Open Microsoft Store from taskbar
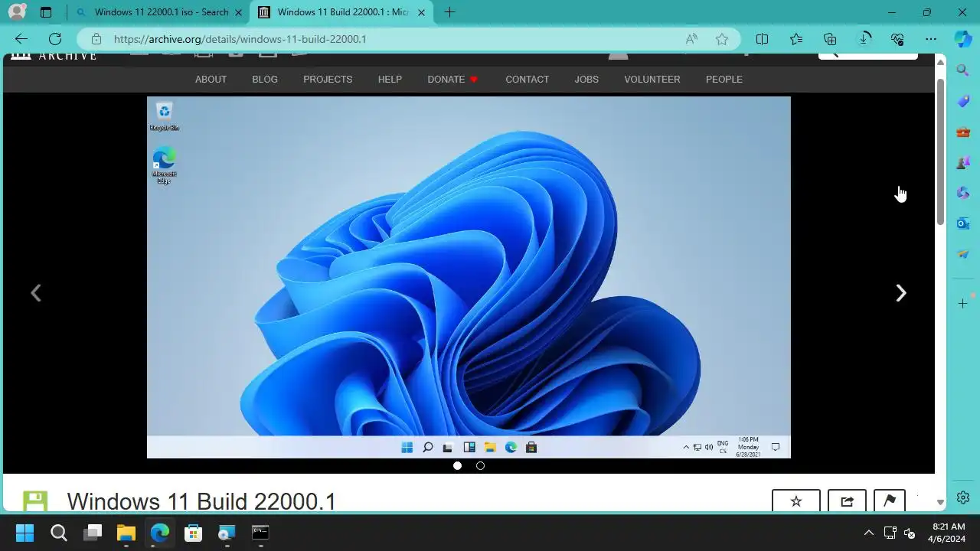The image size is (980, 551). [x=193, y=533]
